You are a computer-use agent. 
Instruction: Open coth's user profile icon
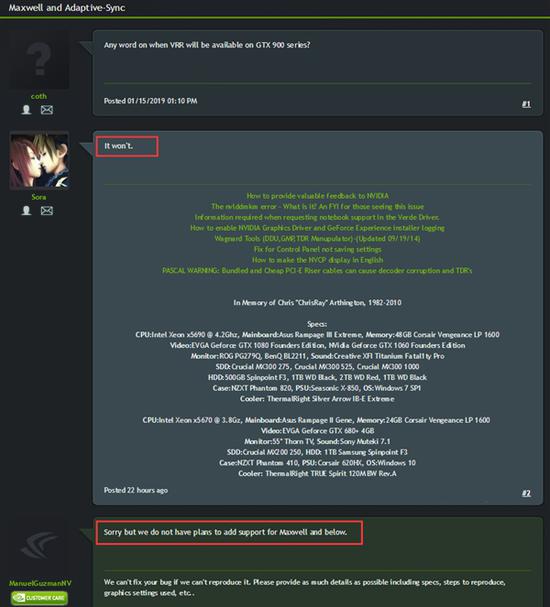tap(26, 110)
